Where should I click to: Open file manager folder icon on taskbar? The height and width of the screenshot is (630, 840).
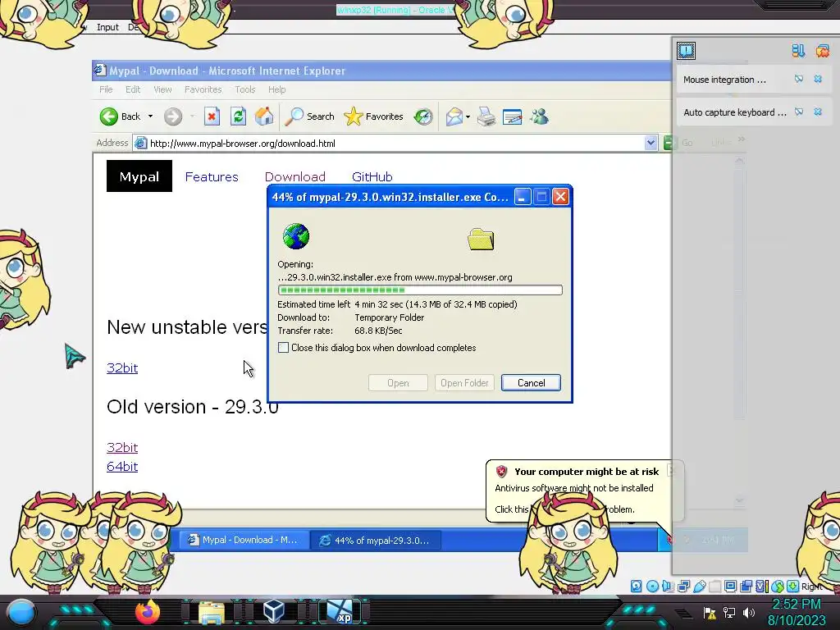coord(212,612)
